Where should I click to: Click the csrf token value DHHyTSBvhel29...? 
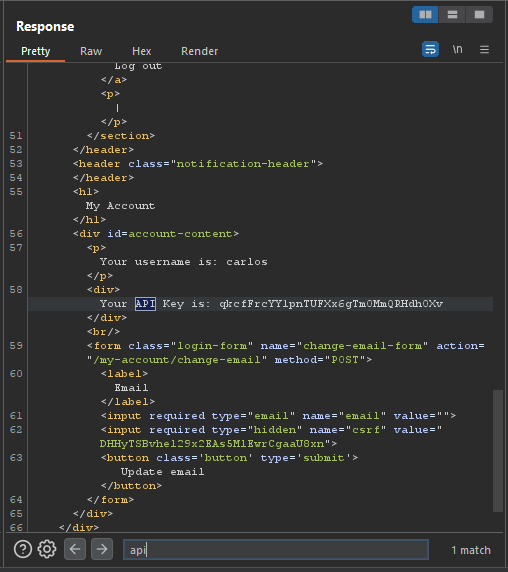(212, 444)
